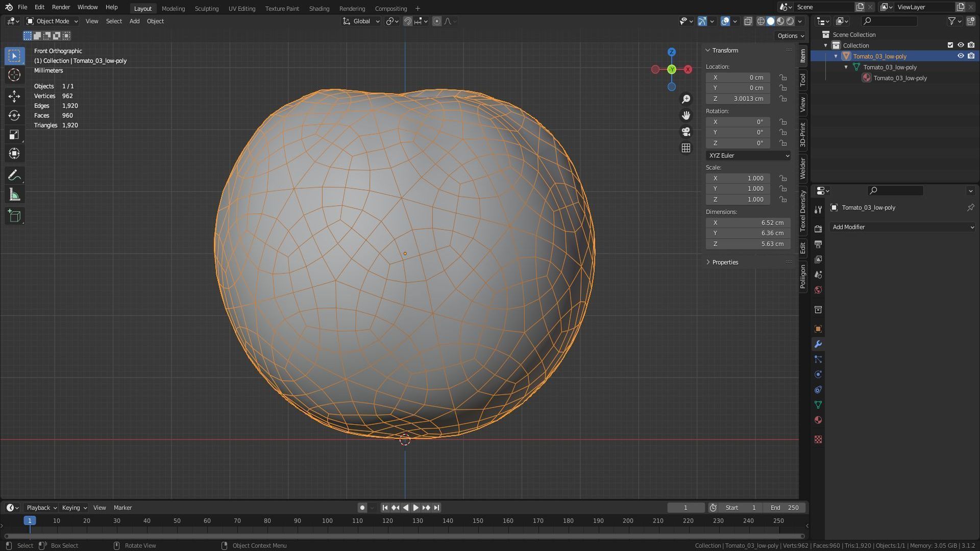Viewport: 980px width, 551px height.
Task: Open Playback dropdown in timeline
Action: point(41,508)
